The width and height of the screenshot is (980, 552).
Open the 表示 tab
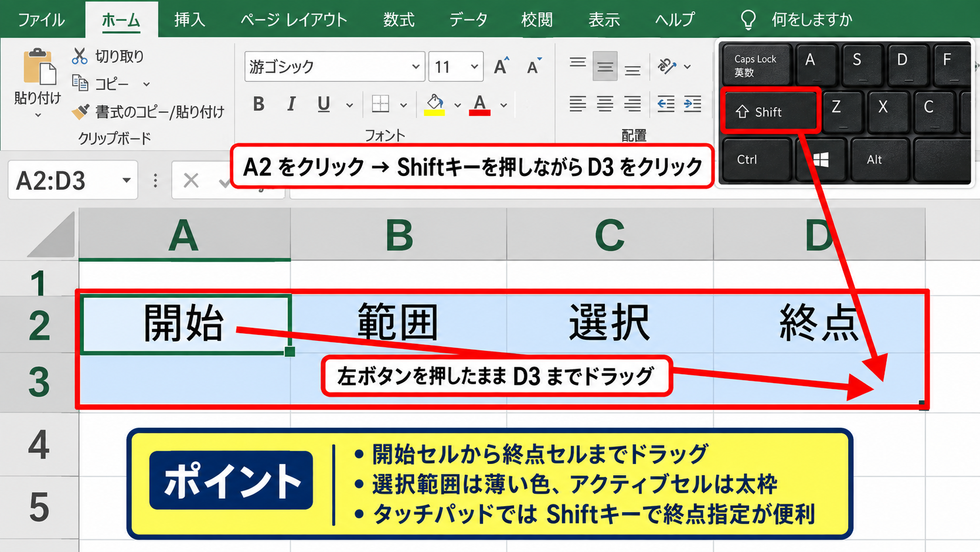pos(604,20)
